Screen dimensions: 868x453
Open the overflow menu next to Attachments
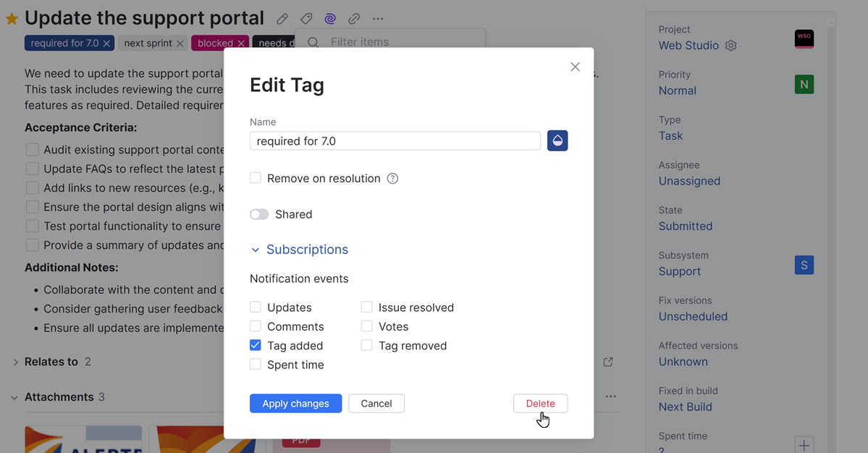(610, 397)
